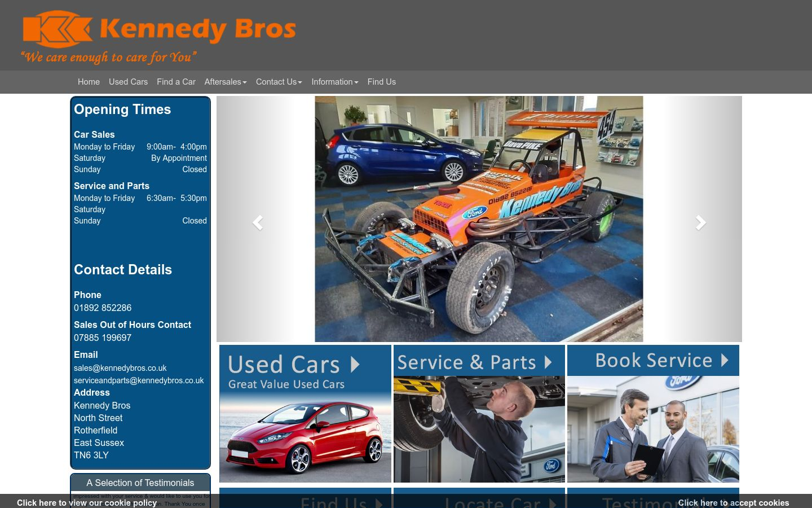Go to previous carousel slide
Image resolution: width=812 pixels, height=508 pixels.
coord(258,223)
